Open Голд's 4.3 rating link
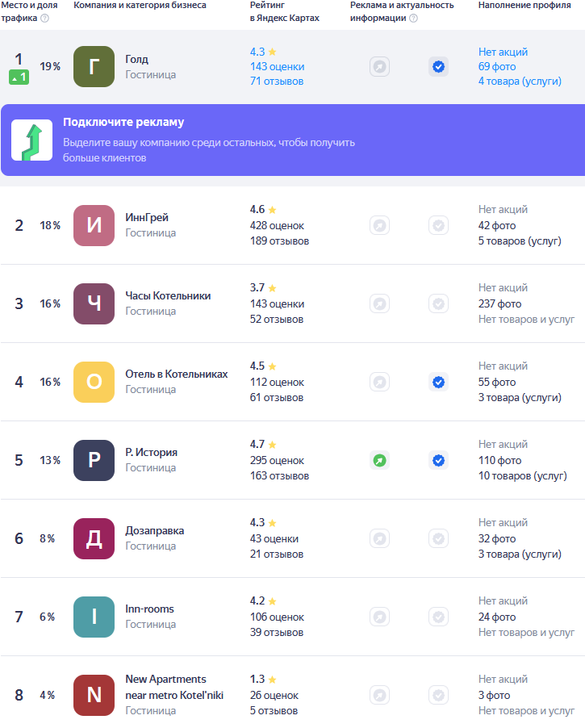Image resolution: width=585 pixels, height=728 pixels. click(257, 52)
